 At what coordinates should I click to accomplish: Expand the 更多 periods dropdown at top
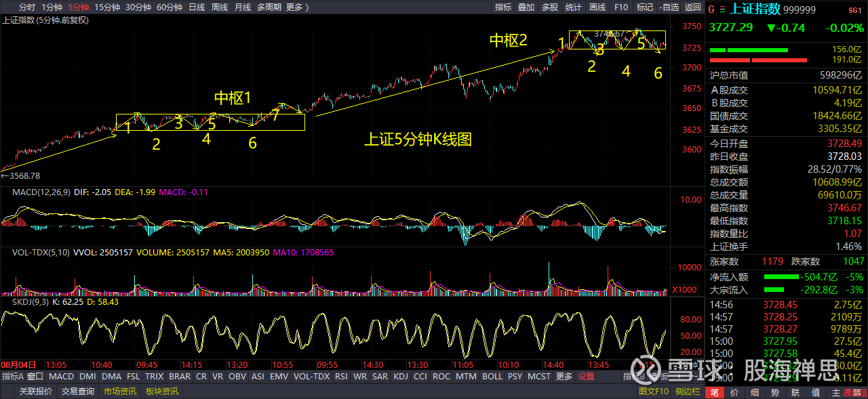pos(297,7)
